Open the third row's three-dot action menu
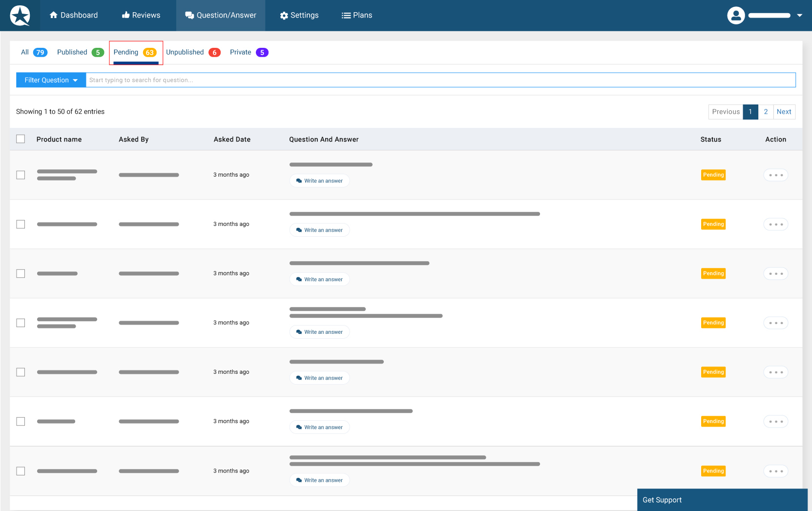The height and width of the screenshot is (511, 812). point(776,273)
